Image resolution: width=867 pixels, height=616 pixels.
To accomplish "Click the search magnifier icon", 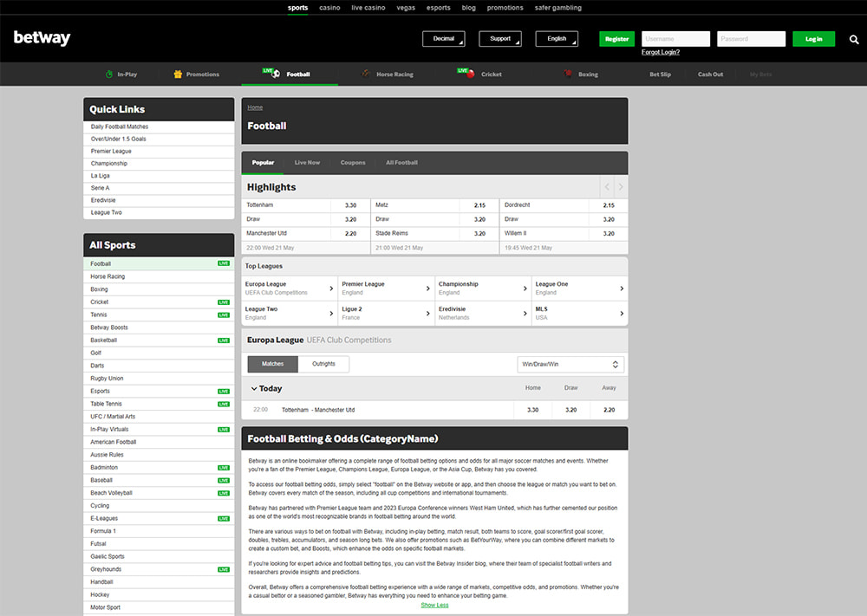I will [x=854, y=39].
